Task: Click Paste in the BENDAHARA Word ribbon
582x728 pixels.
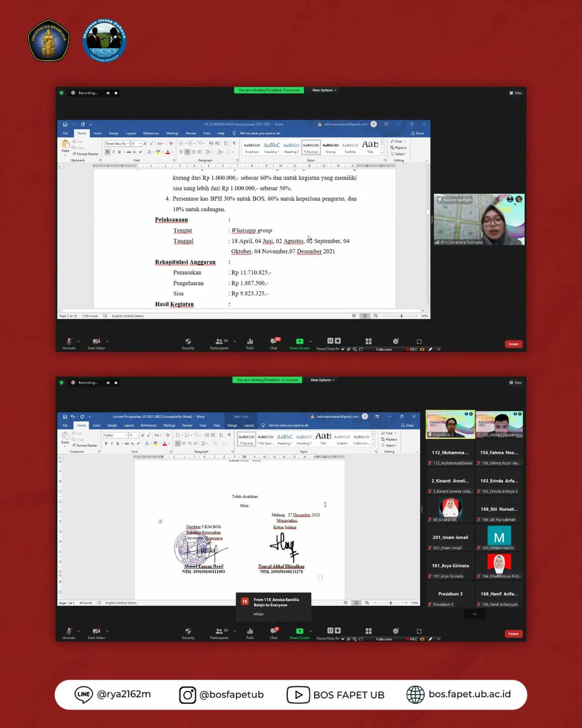Action: pyautogui.click(x=65, y=147)
